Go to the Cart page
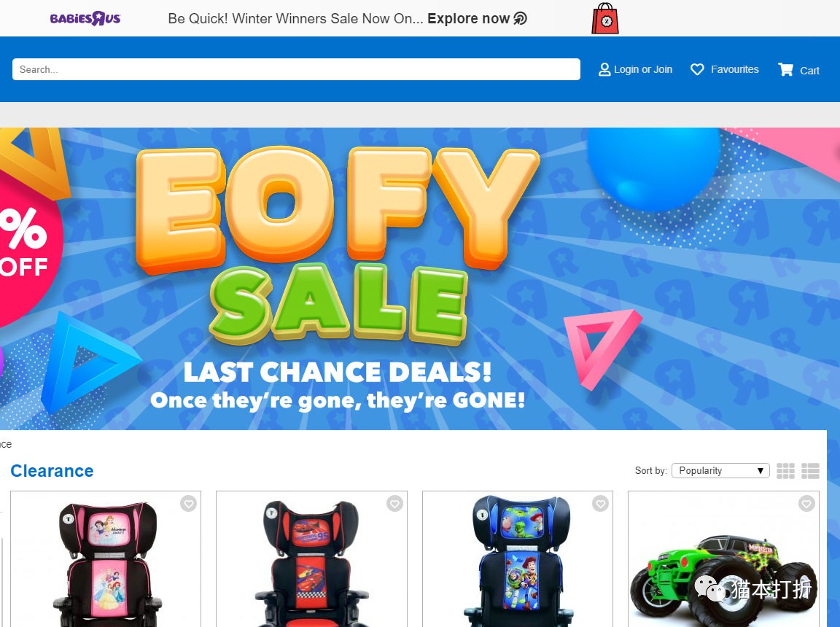This screenshot has height=627, width=840. (809, 71)
